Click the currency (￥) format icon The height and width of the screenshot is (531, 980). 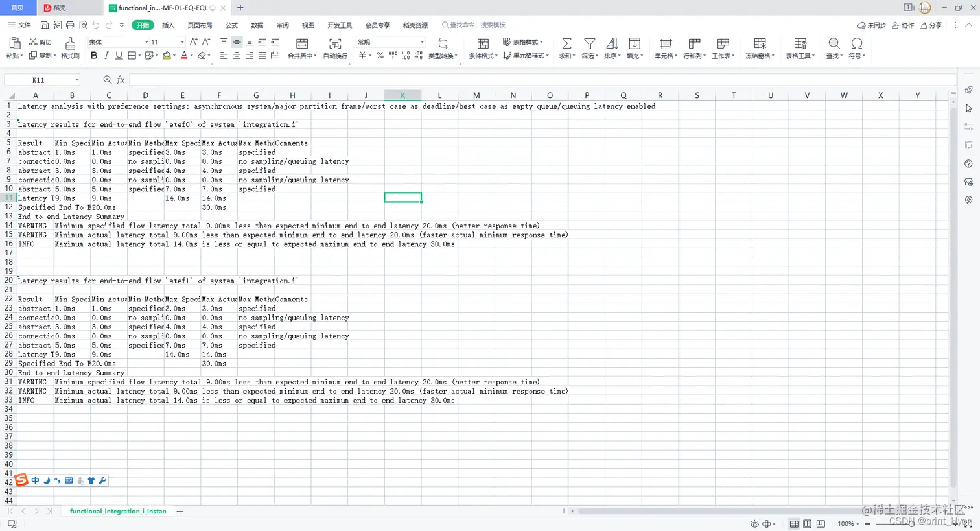[x=362, y=56]
